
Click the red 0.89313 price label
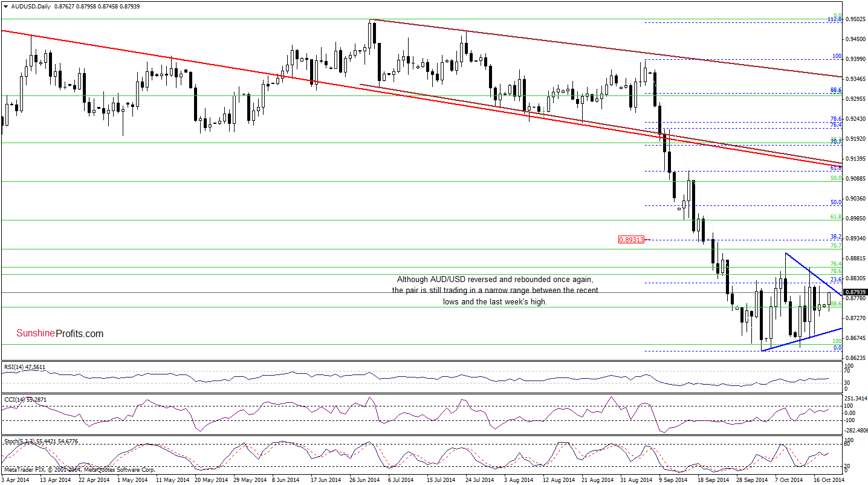[x=631, y=239]
